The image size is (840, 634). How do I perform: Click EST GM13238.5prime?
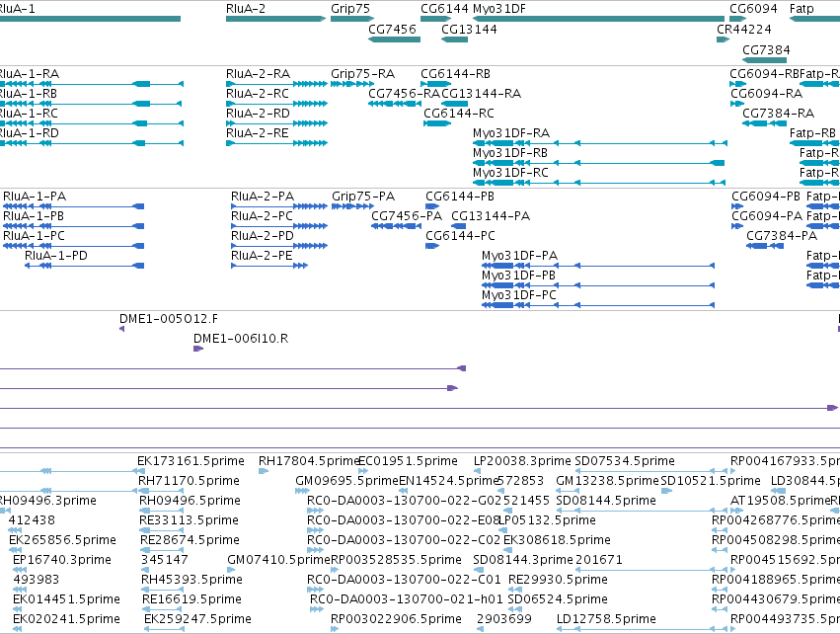[x=607, y=481]
